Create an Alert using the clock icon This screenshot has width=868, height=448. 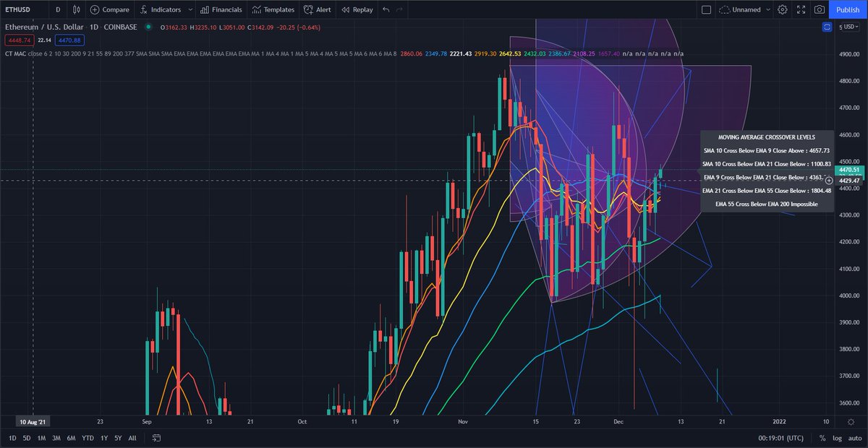click(309, 9)
